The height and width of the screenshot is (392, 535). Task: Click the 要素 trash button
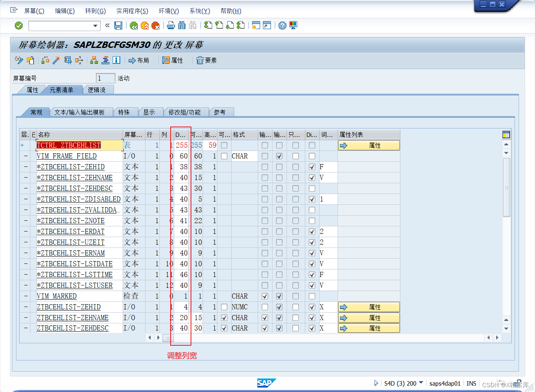click(207, 60)
